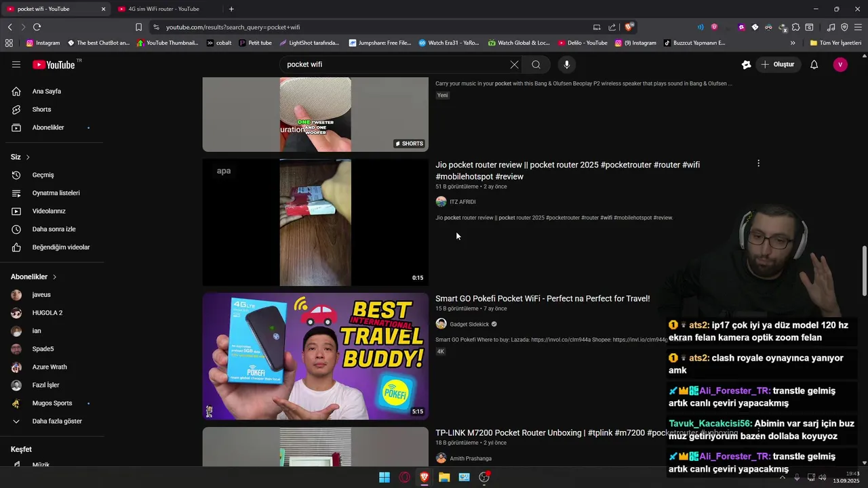Open Jio pocket router review title
This screenshot has width=868, height=488.
point(568,171)
